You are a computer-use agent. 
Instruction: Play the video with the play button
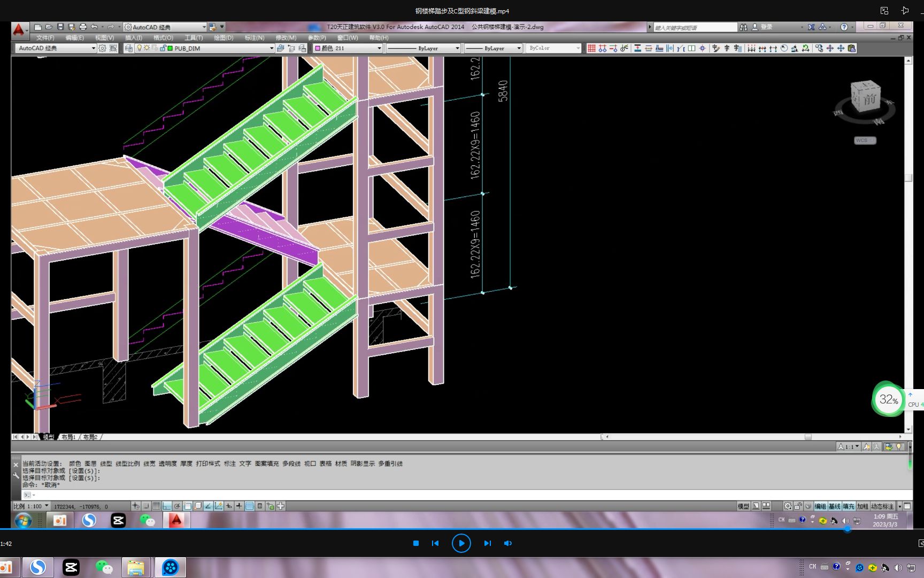(461, 543)
